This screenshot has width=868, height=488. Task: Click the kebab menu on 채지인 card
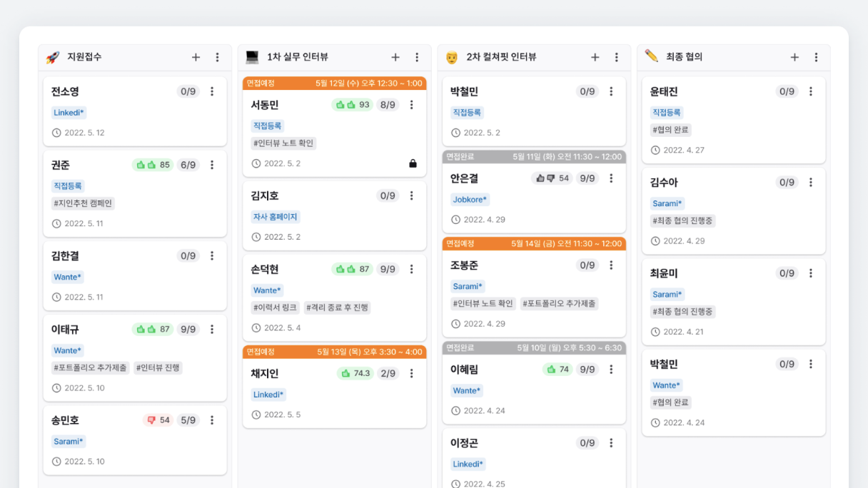411,373
